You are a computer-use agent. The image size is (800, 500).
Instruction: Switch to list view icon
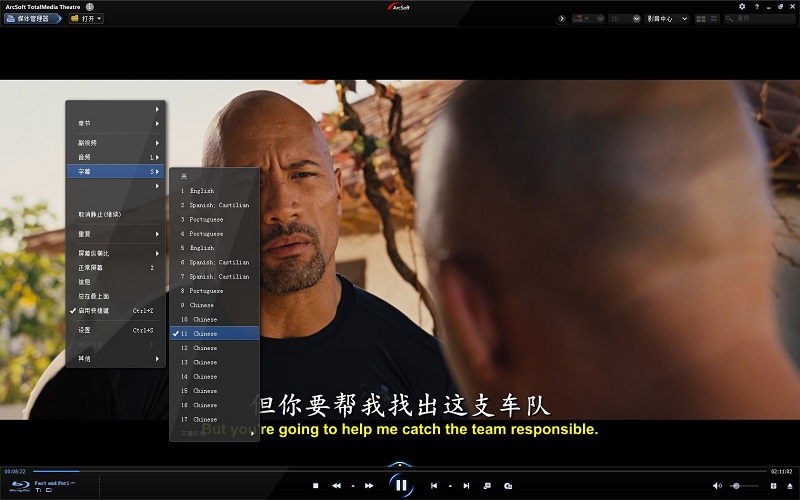[x=714, y=19]
